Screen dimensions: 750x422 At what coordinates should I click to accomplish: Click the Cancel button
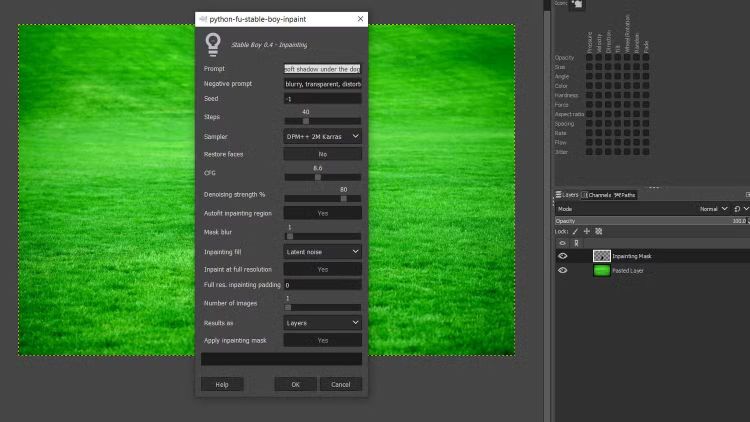point(340,384)
